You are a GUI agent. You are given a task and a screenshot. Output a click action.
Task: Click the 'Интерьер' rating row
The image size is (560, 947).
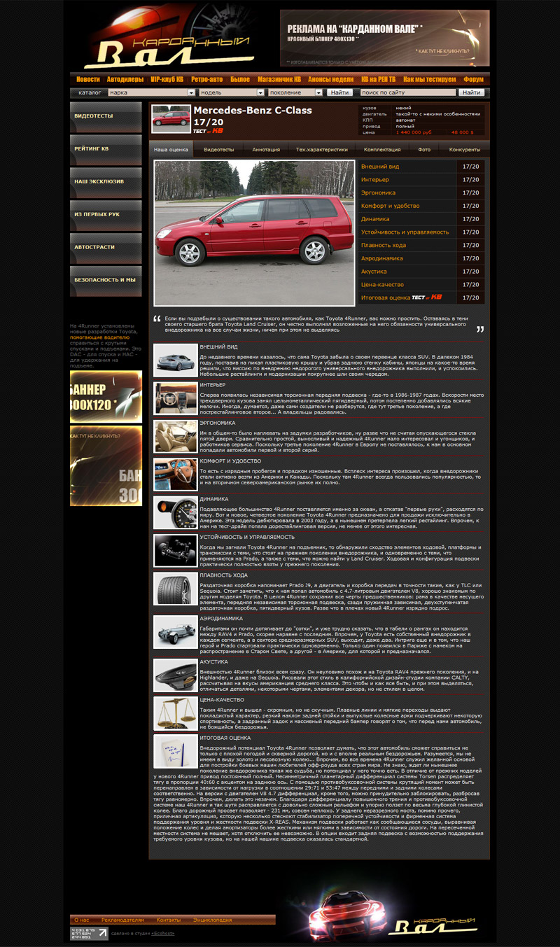click(x=421, y=180)
